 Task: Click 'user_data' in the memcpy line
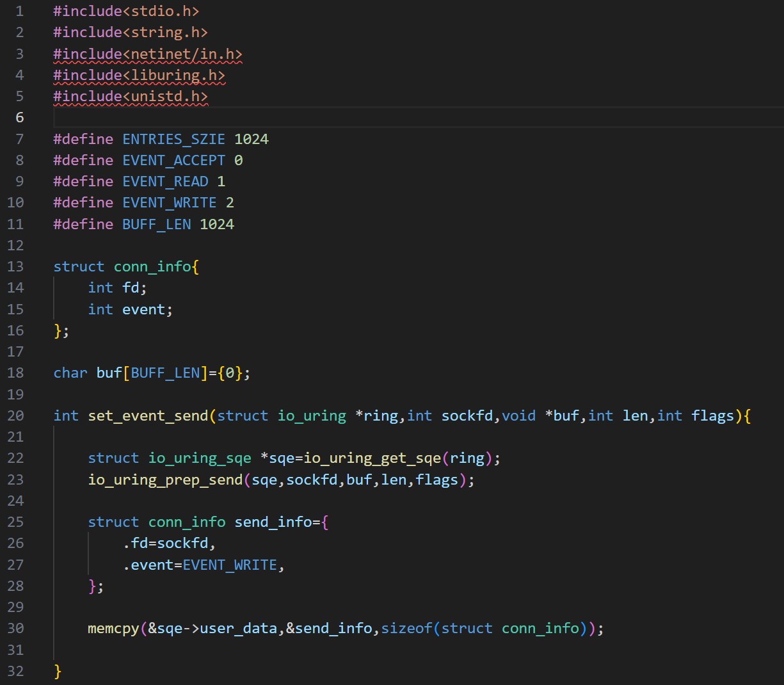(x=239, y=628)
